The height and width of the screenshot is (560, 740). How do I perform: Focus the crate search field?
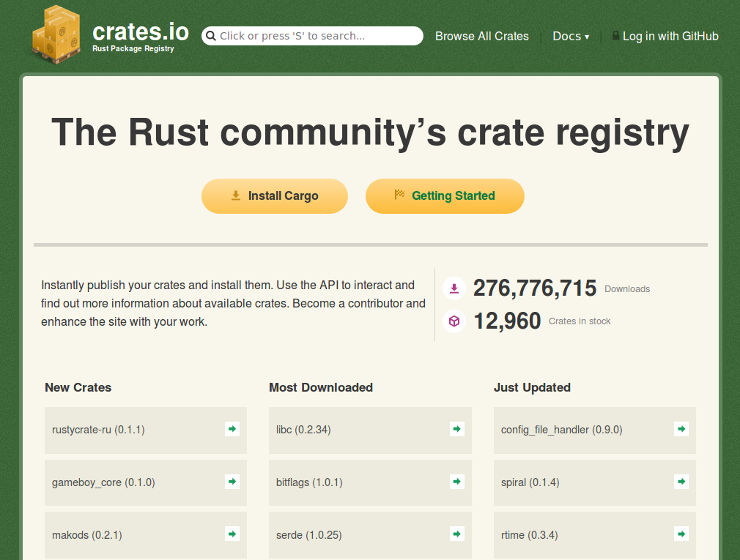click(x=319, y=36)
